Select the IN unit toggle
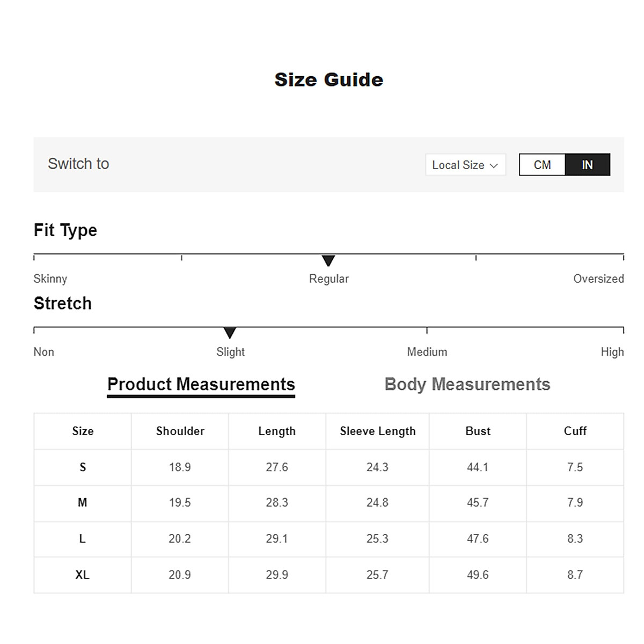Viewport: 644px width, 644px height. [x=587, y=165]
